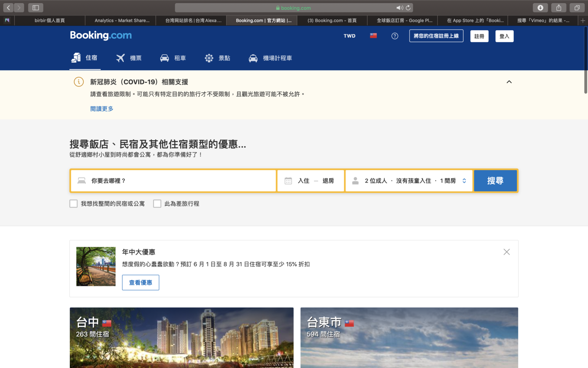Toggle the Safari sidebar icon
Image resolution: width=588 pixels, height=368 pixels.
pos(36,8)
